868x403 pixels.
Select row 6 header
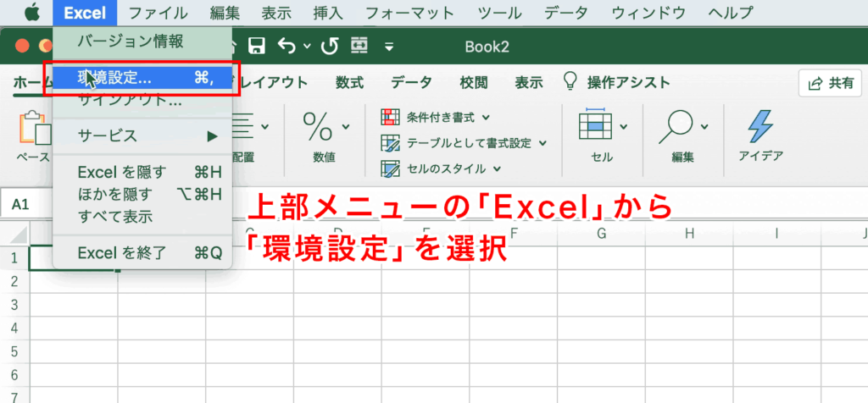click(15, 375)
